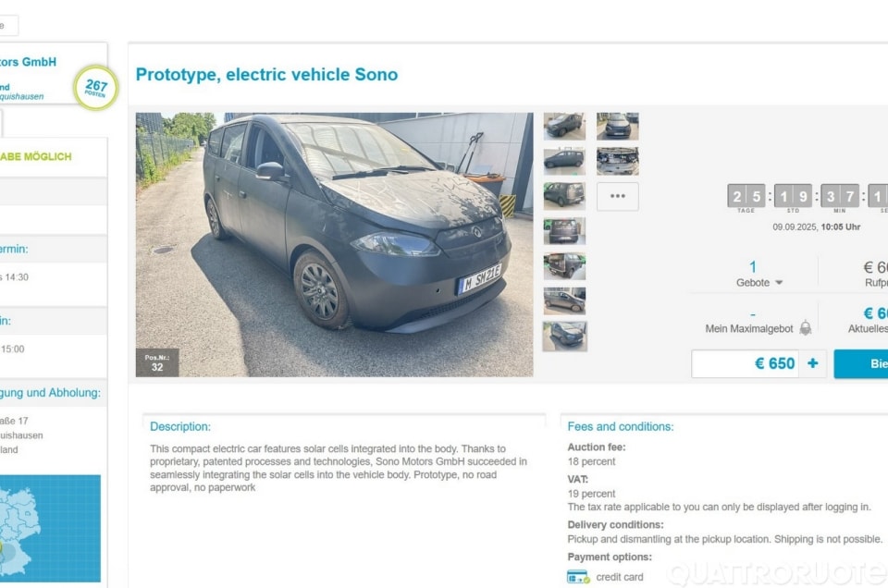Viewport: 888px width, 588px height.
Task: Select the top thumbnail in the right column
Action: pos(617,126)
